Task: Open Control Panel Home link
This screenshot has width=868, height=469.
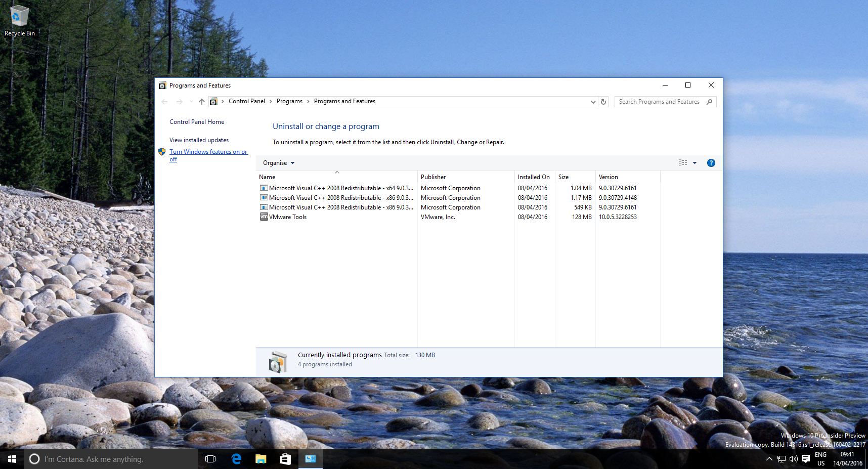Action: (x=197, y=122)
